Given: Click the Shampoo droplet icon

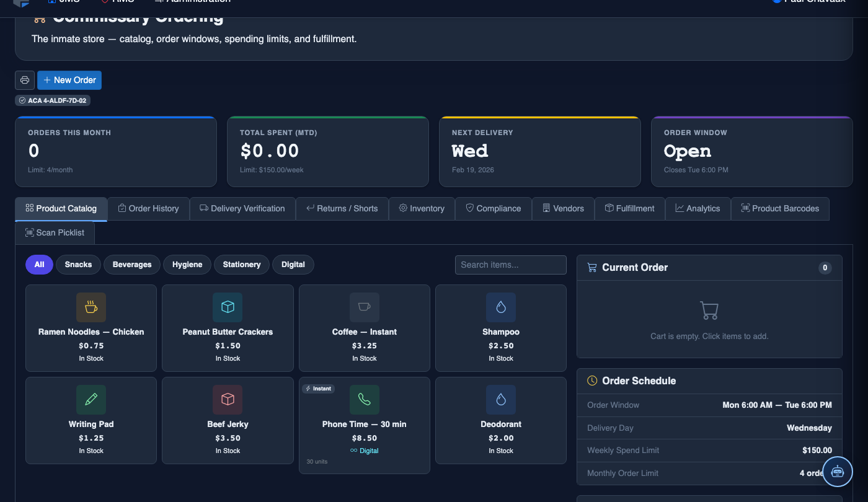Looking at the screenshot, I should 501,307.
